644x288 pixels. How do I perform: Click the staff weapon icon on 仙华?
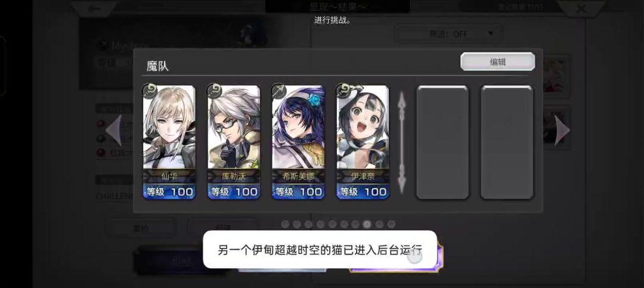click(150, 91)
